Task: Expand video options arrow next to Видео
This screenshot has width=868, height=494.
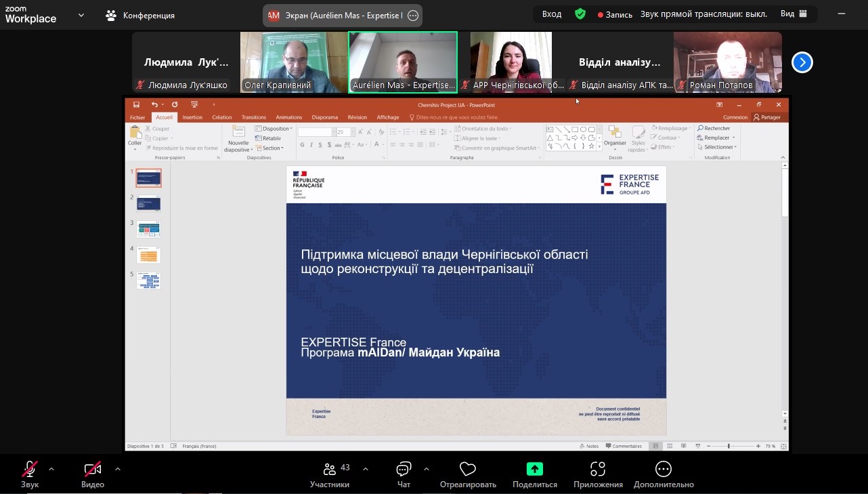Action: pos(118,469)
